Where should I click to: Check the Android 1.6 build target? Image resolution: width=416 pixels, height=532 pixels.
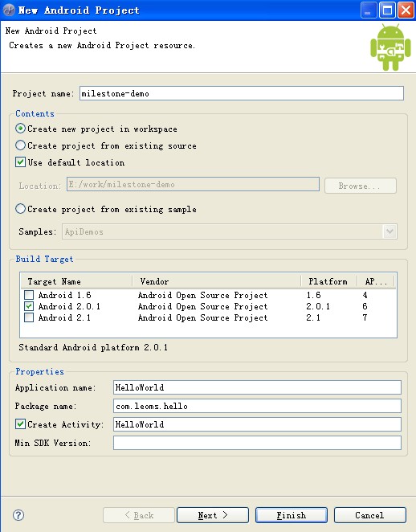29,294
